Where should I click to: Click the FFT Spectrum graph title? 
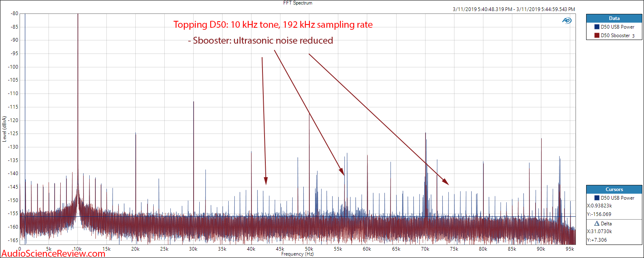tap(298, 3)
